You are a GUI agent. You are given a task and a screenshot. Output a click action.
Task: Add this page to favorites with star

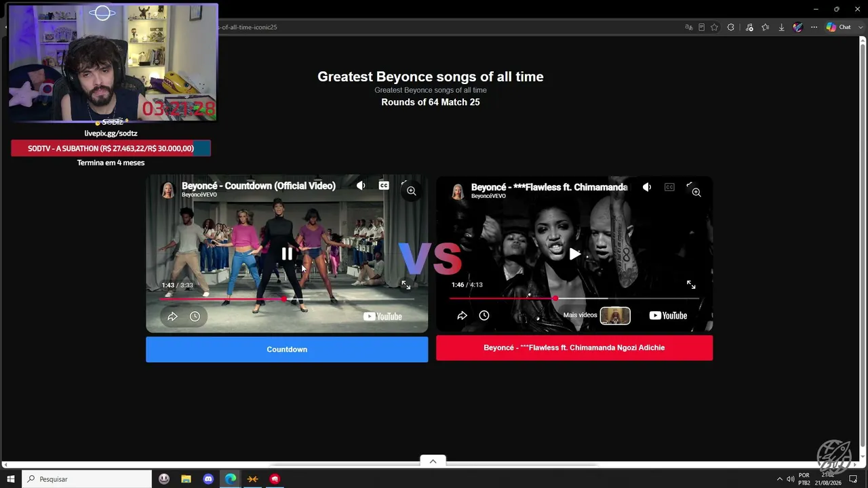(x=714, y=27)
